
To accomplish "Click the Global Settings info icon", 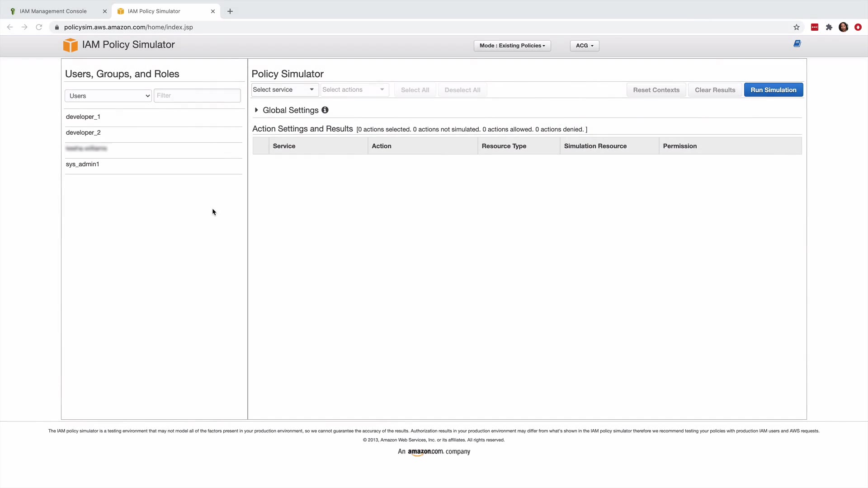I will point(325,110).
